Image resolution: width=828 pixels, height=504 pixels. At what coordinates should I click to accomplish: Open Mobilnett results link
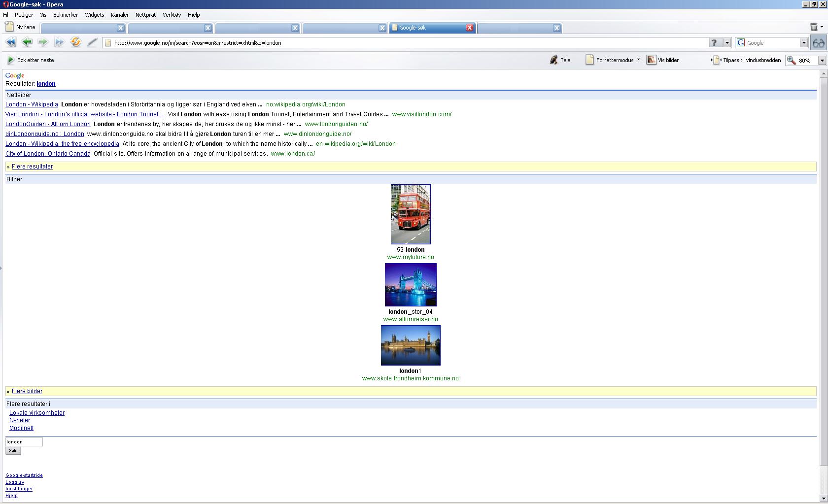tap(21, 428)
